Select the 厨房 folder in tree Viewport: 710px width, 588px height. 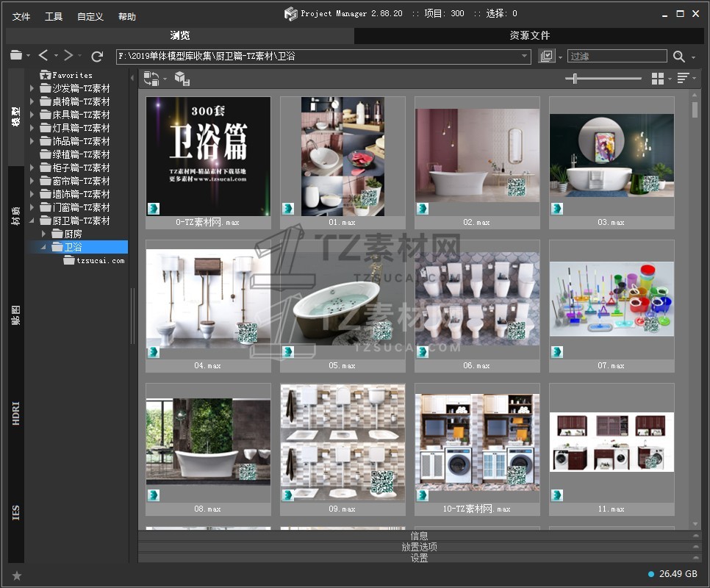click(x=73, y=234)
